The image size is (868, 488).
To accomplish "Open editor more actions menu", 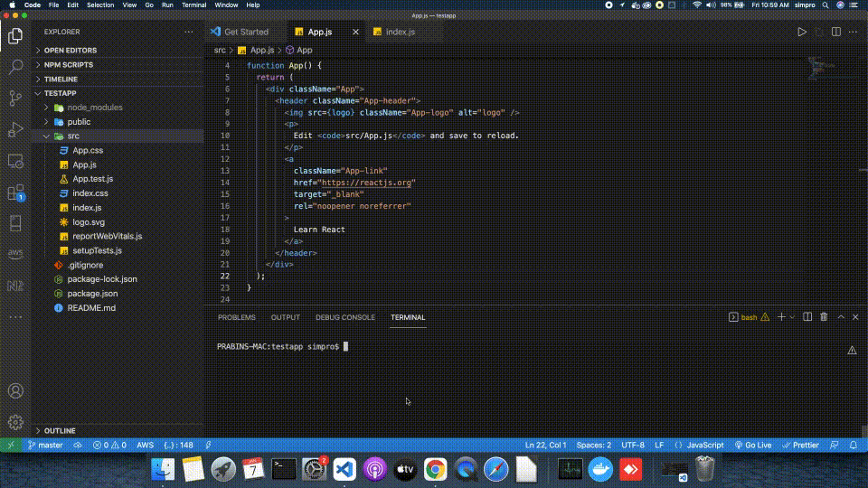I will (x=853, y=33).
